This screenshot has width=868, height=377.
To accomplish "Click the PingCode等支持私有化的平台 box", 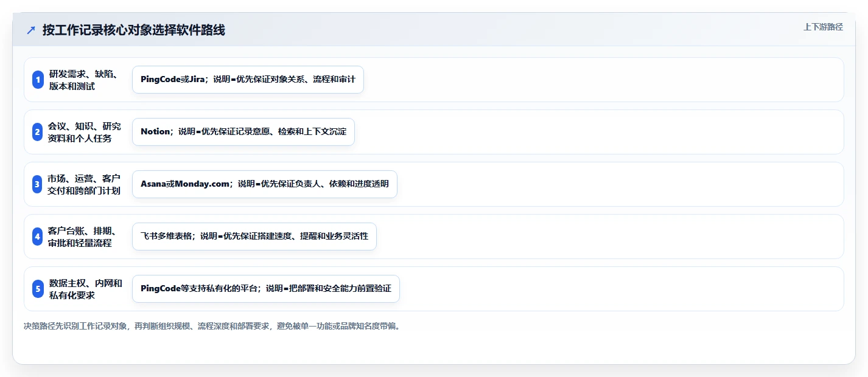I will (x=266, y=289).
